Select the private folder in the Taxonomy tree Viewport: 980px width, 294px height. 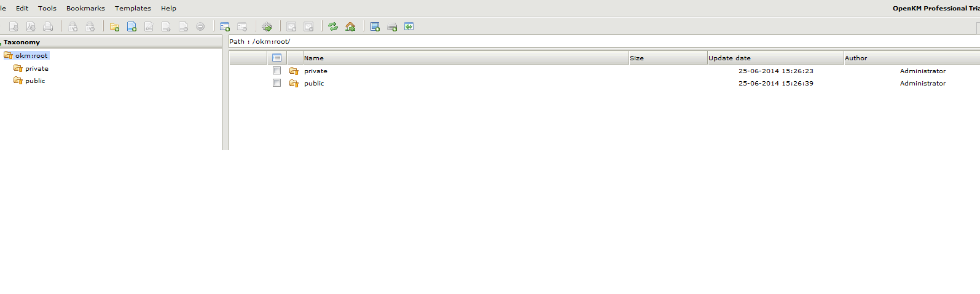[36, 68]
